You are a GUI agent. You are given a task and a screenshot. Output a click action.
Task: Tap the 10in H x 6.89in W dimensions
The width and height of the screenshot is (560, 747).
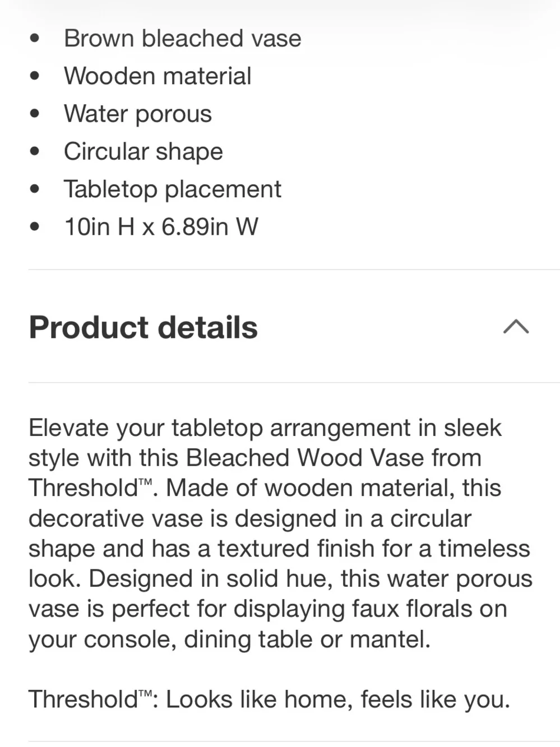[x=161, y=227]
